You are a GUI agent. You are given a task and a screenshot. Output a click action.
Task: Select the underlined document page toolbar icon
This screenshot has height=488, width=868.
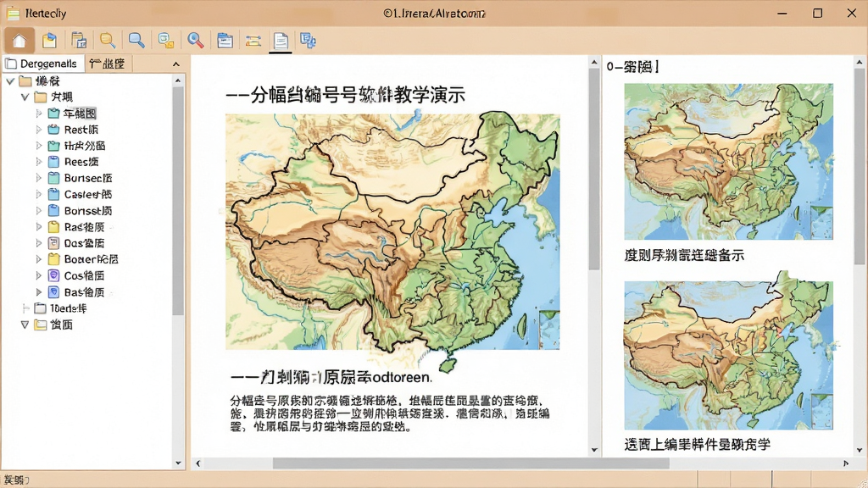tap(281, 41)
